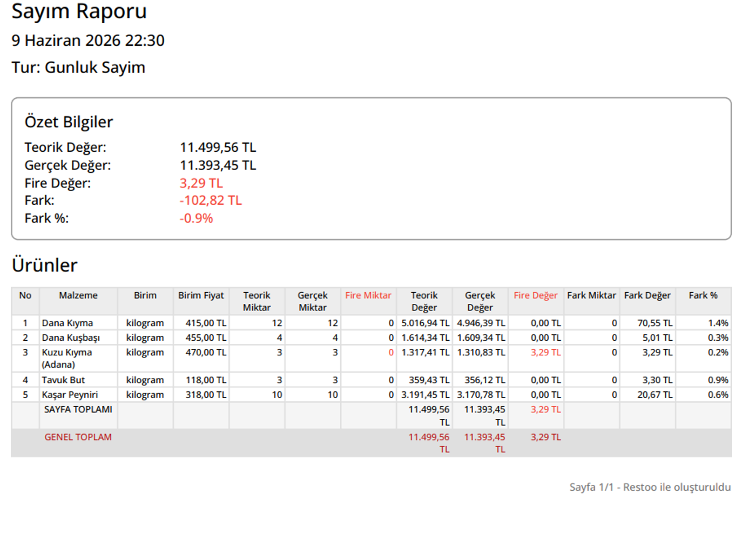Viewport: 756px width, 541px height.
Task: Select summary Gerçek Değer value 11.393,45 TL
Action: click(x=218, y=165)
